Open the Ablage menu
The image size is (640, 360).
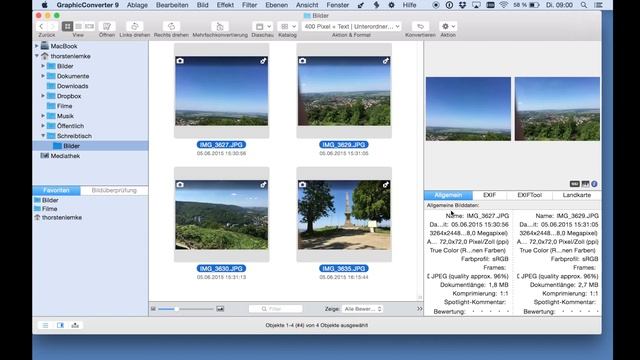click(x=137, y=5)
